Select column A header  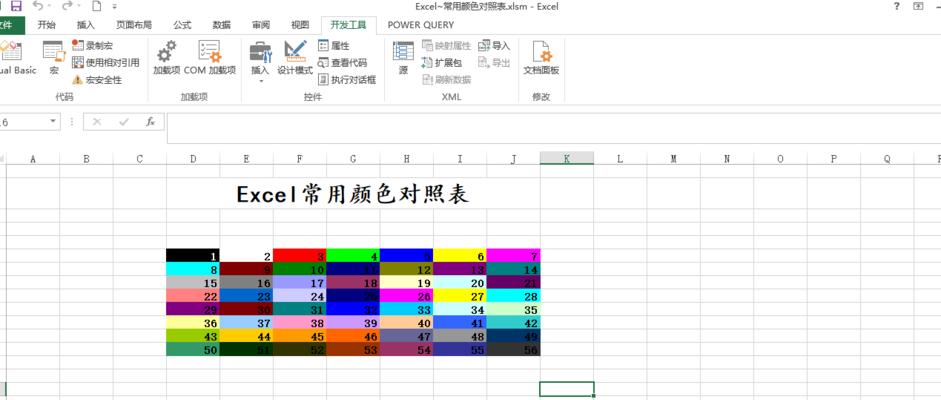[x=32, y=158]
